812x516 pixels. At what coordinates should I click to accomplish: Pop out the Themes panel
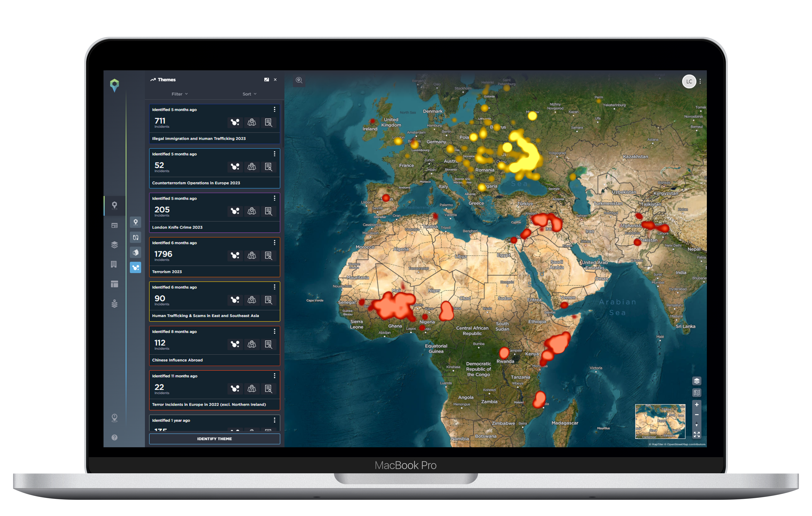(267, 80)
